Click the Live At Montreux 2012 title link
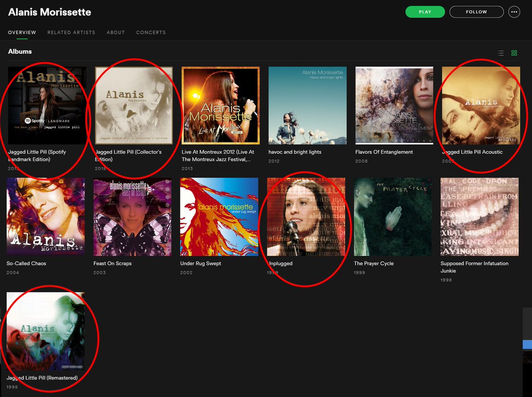 [218, 156]
